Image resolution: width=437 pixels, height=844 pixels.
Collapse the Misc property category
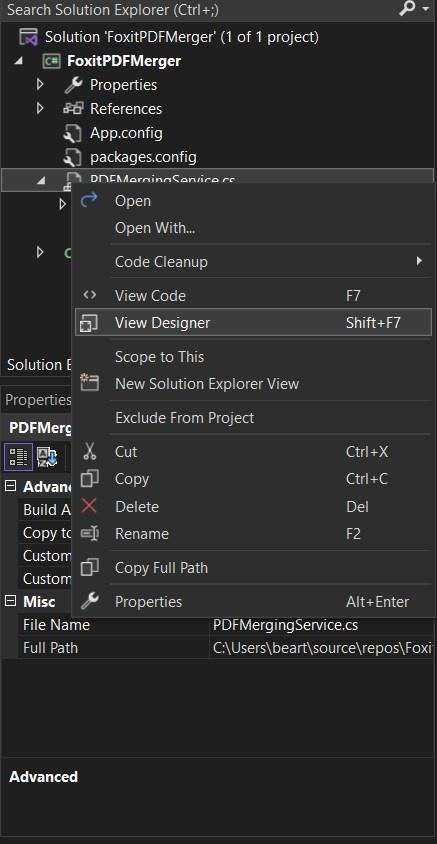pos(10,601)
